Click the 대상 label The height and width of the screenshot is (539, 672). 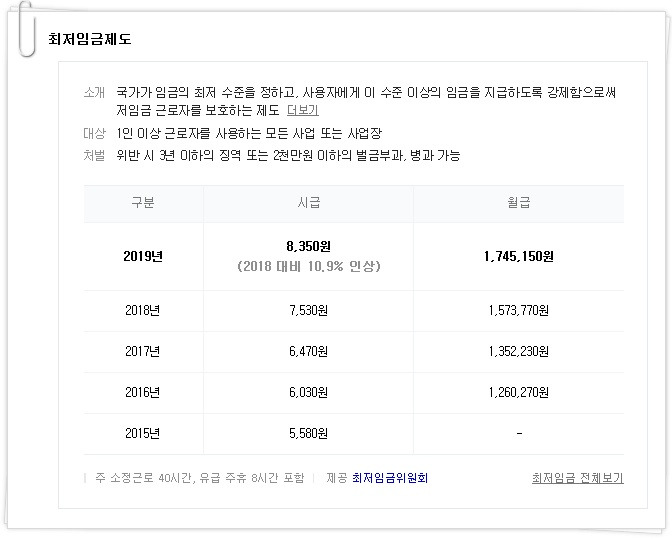point(94,133)
